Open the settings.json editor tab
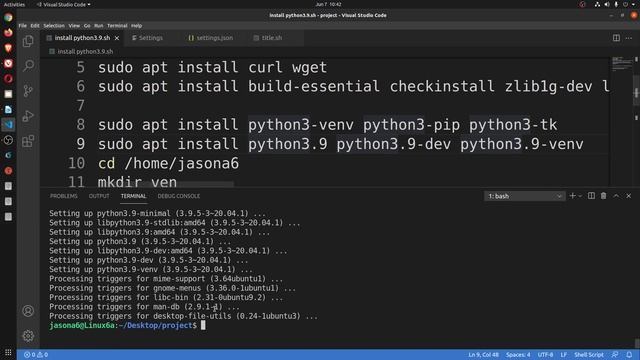This screenshot has width=640, height=360. [x=215, y=38]
